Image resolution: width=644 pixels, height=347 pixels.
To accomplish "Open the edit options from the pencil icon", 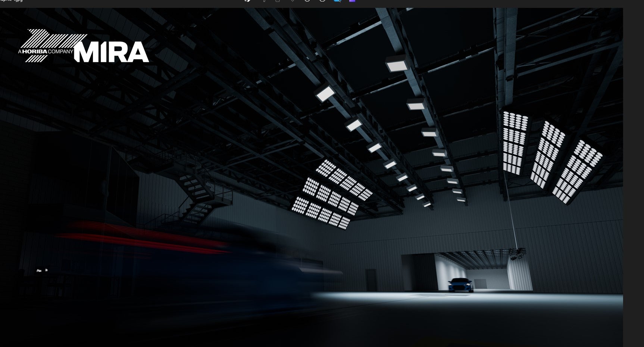I will coord(247,1).
